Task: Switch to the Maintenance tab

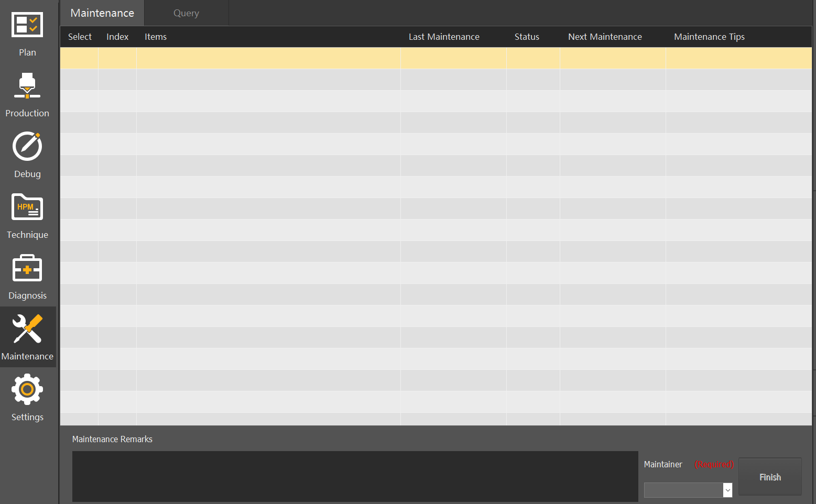Action: click(x=102, y=13)
